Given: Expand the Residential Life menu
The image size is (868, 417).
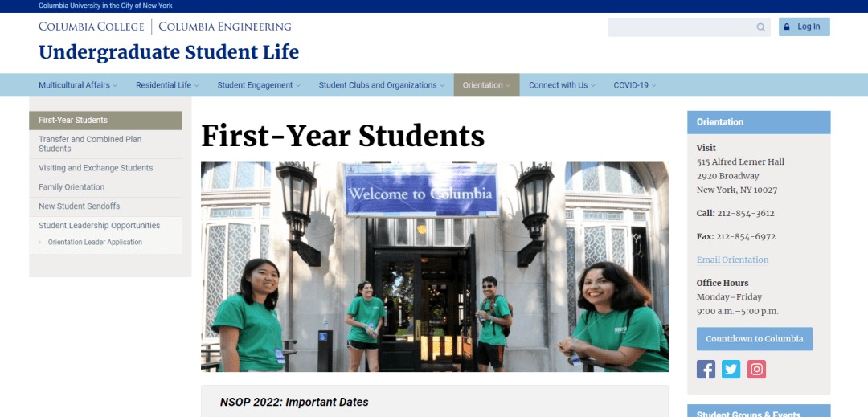Looking at the screenshot, I should (167, 85).
